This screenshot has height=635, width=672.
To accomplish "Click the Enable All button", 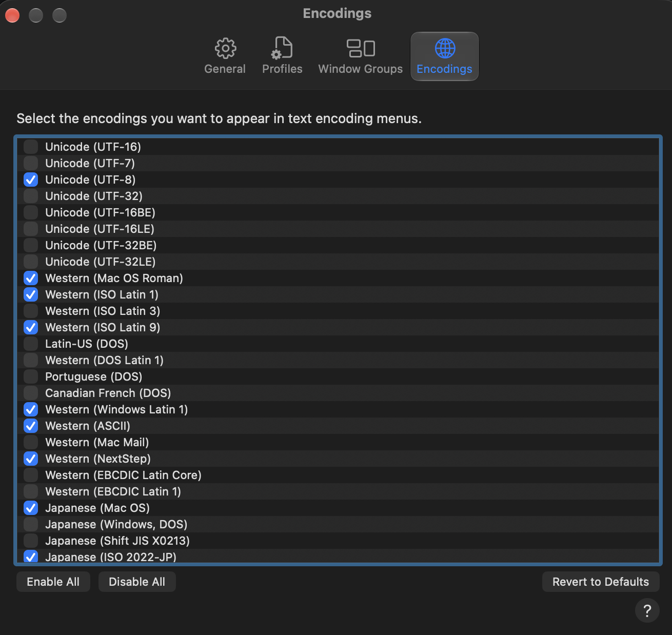I will [x=53, y=582].
